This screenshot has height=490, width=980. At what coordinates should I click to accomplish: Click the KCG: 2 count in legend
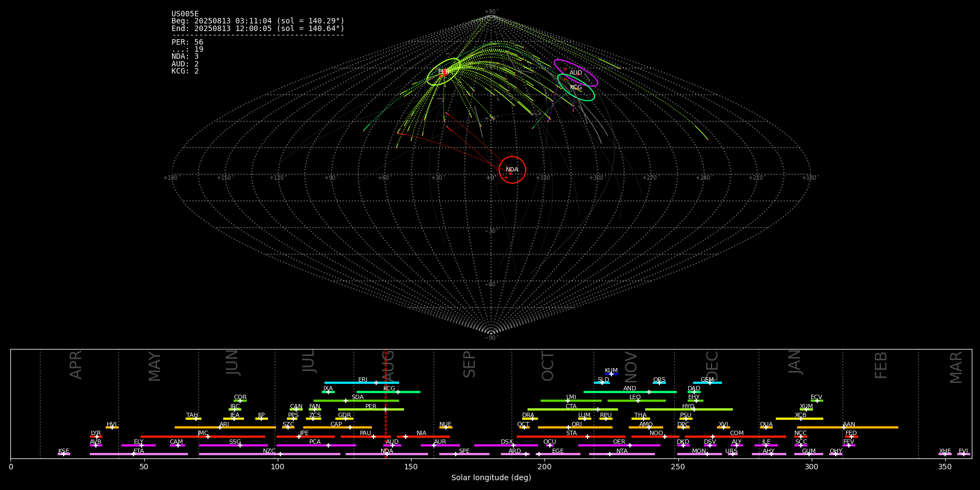tap(185, 71)
